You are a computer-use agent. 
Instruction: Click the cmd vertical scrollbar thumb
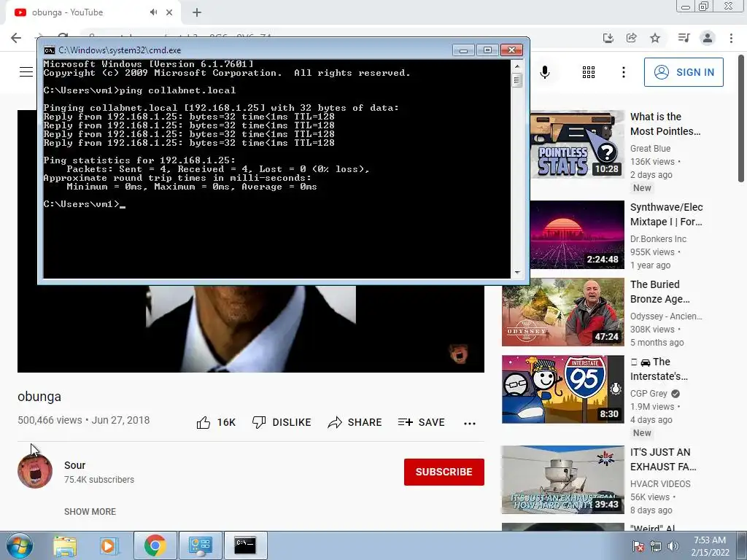[517, 80]
